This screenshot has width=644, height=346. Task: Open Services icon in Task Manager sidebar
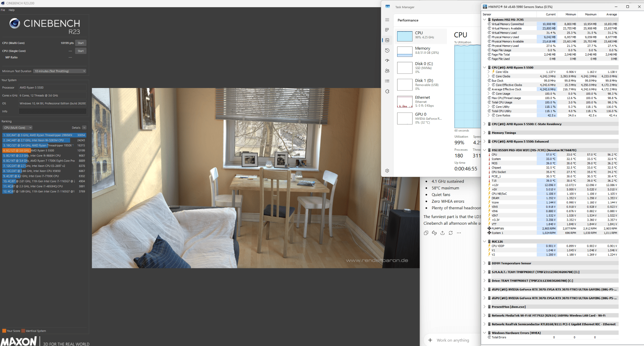pyautogui.click(x=387, y=91)
